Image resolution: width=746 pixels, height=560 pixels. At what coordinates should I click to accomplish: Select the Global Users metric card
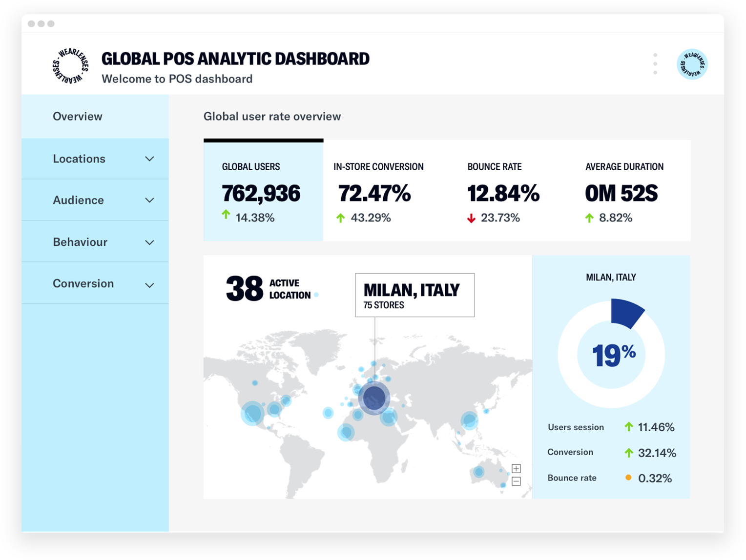pos(263,191)
